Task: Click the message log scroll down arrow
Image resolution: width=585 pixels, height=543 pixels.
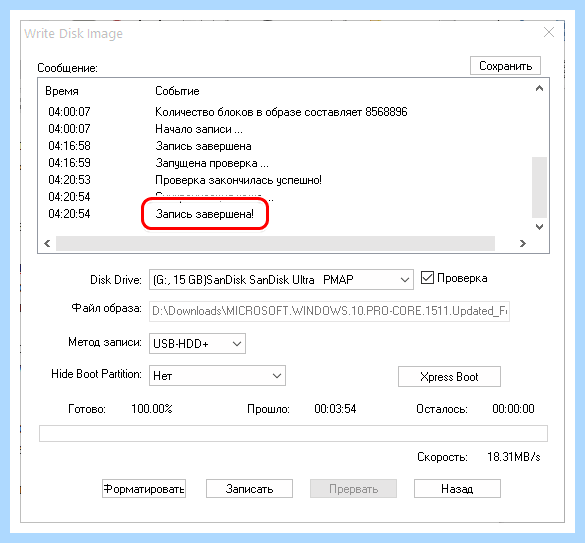Action: pos(539,227)
